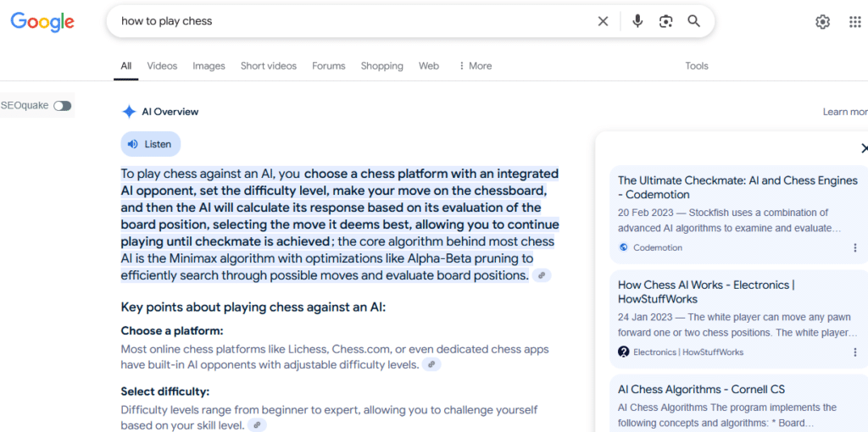This screenshot has width=868, height=432.
Task: Click inside the search input field
Action: click(x=356, y=21)
